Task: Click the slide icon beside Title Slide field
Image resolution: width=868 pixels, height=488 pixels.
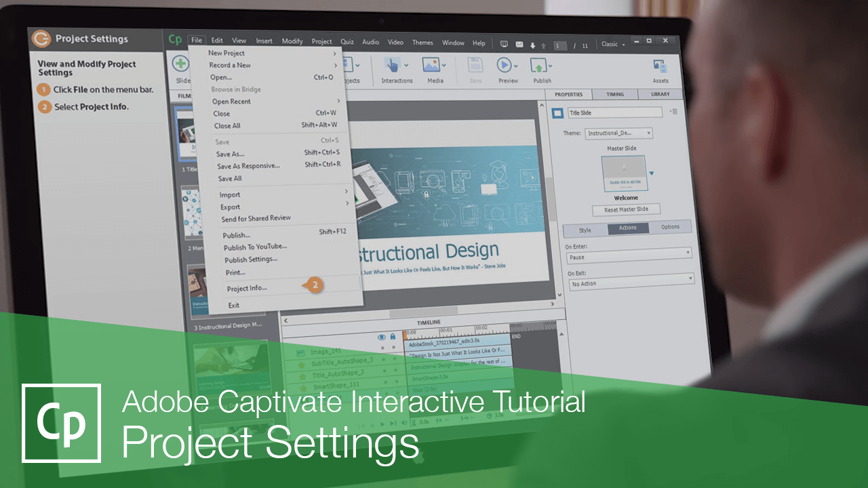Action: [557, 113]
